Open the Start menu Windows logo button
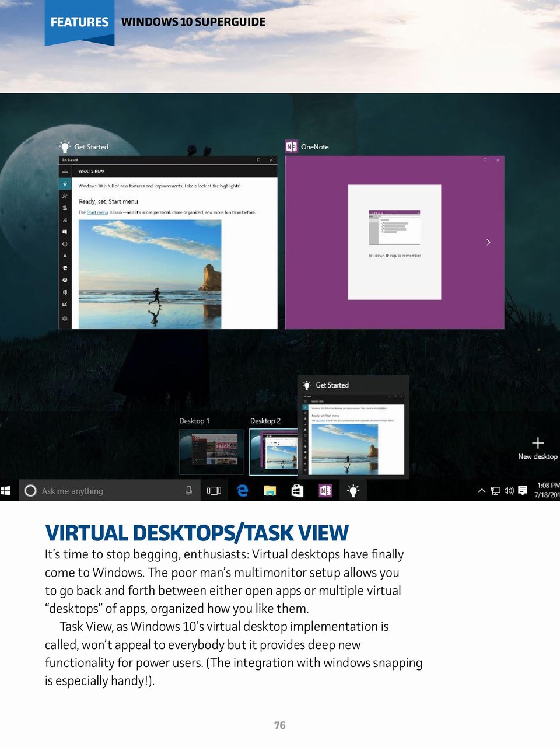The width and height of the screenshot is (560, 747). pyautogui.click(x=6, y=491)
